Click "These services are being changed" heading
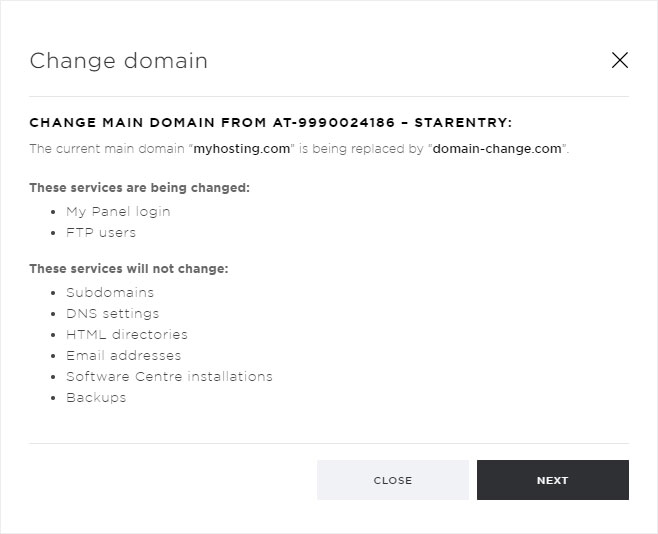Viewport: 658px width, 534px height. point(139,188)
